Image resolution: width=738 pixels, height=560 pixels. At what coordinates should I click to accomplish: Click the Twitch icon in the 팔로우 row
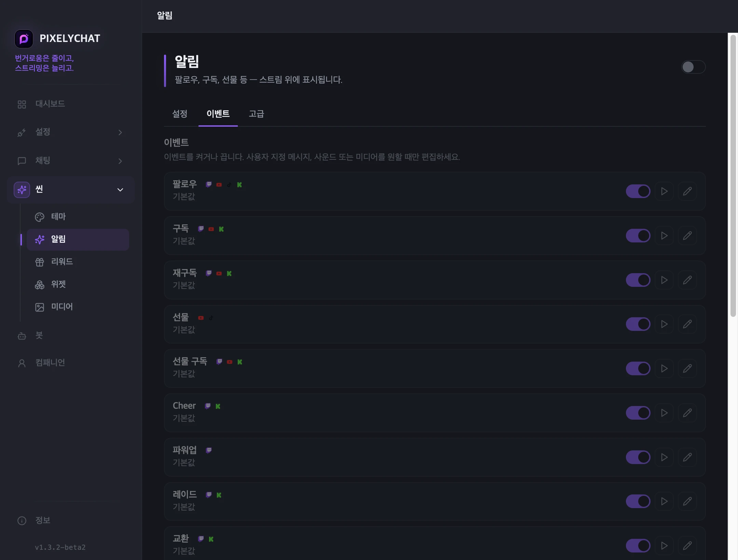209,185
